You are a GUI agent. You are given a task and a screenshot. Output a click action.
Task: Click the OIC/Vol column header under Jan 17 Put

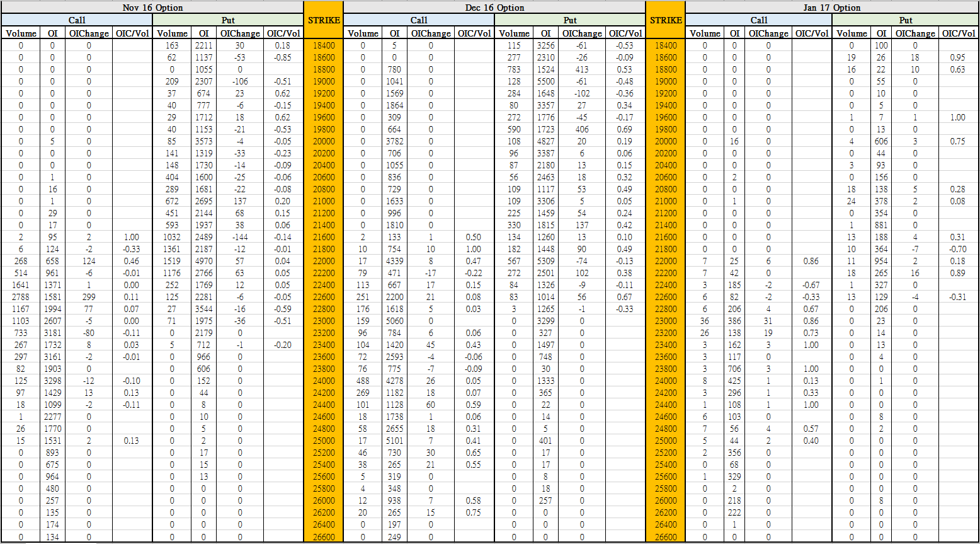957,33
